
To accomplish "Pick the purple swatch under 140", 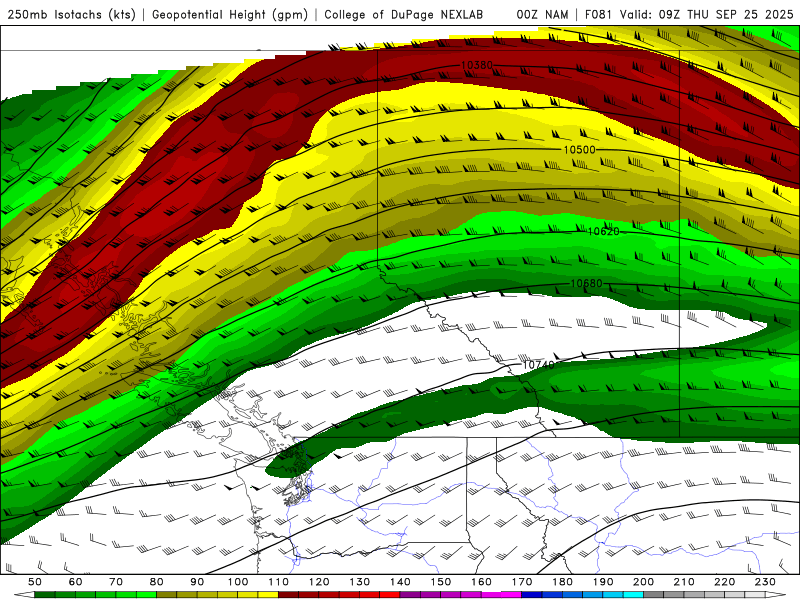I will click(x=410, y=595).
